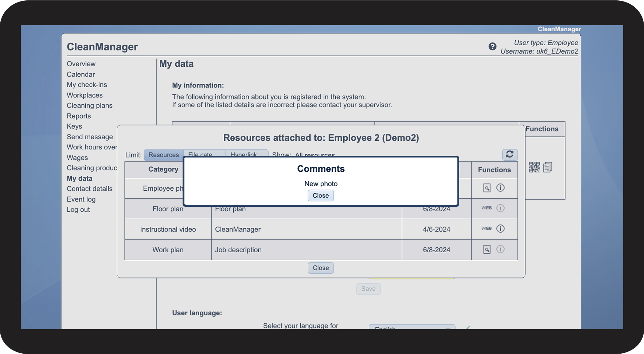Open the user language dropdown

[x=412, y=327]
